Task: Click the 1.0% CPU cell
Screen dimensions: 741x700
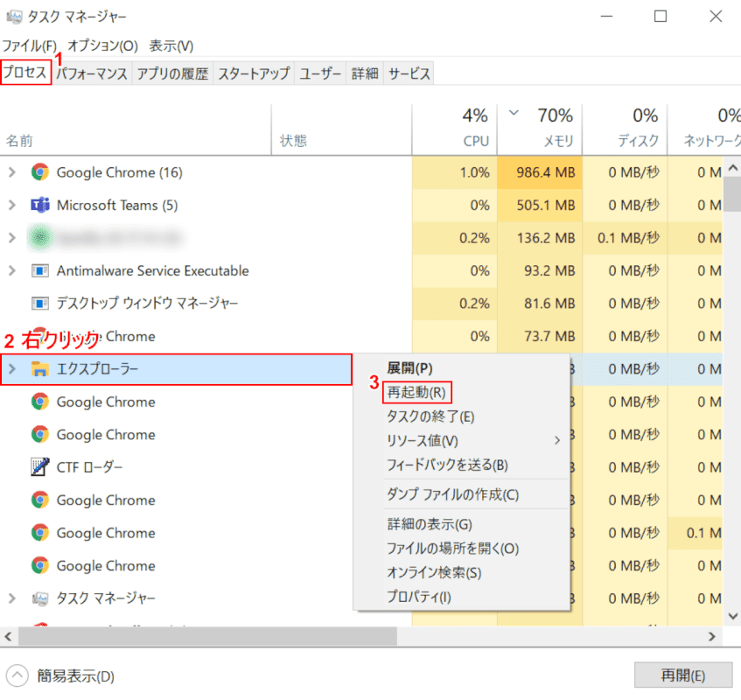Action: pyautogui.click(x=455, y=172)
